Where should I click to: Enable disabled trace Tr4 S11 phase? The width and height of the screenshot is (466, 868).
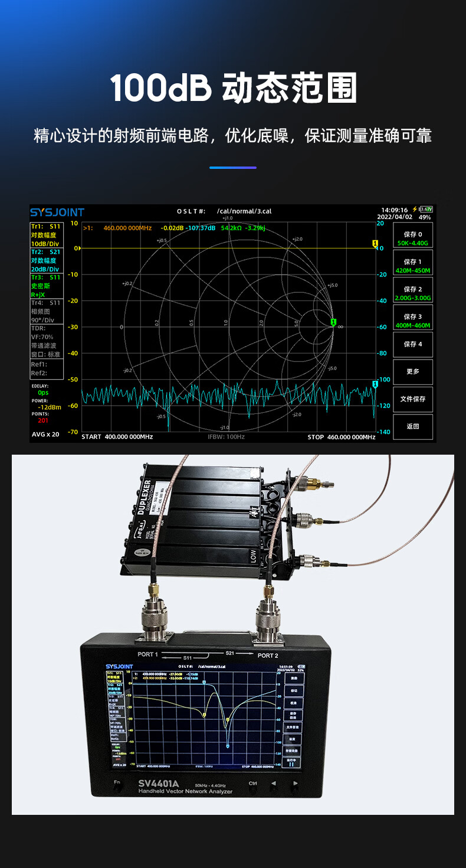coord(45,311)
